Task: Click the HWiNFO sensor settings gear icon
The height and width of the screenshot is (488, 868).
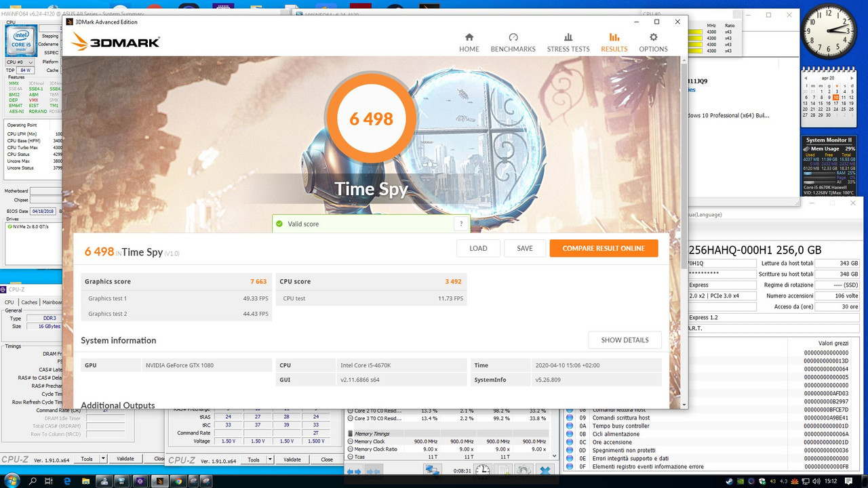Action: click(524, 470)
